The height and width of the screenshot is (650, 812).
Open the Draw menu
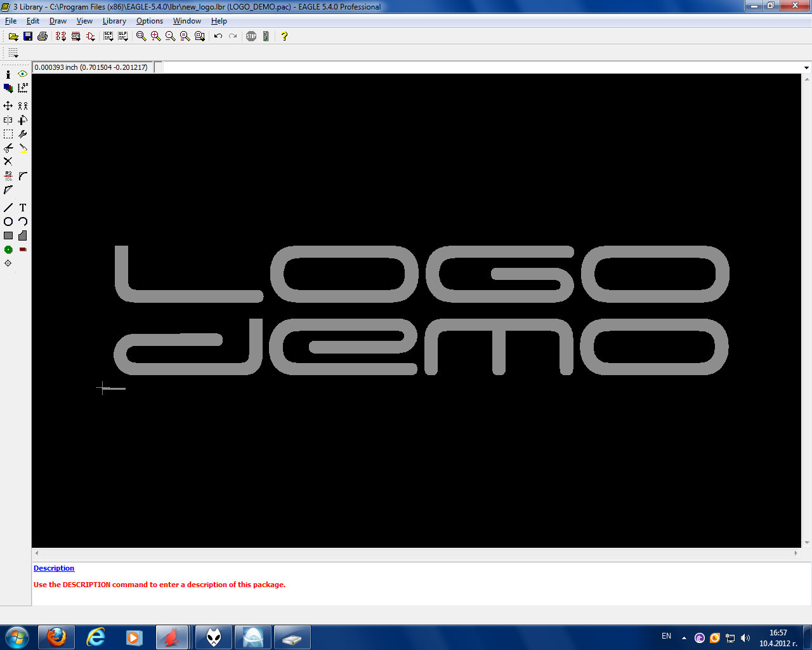tap(58, 21)
